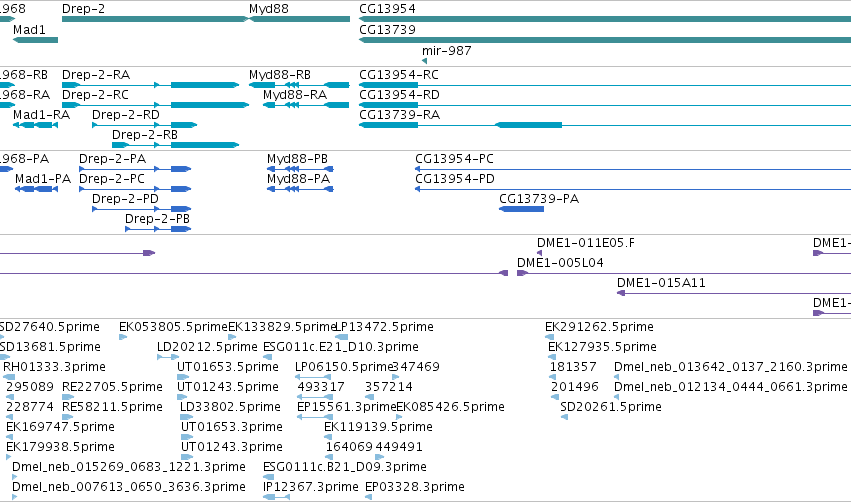
Task: Click the DME1-011E05.F arrow marker
Action: click(x=539, y=253)
